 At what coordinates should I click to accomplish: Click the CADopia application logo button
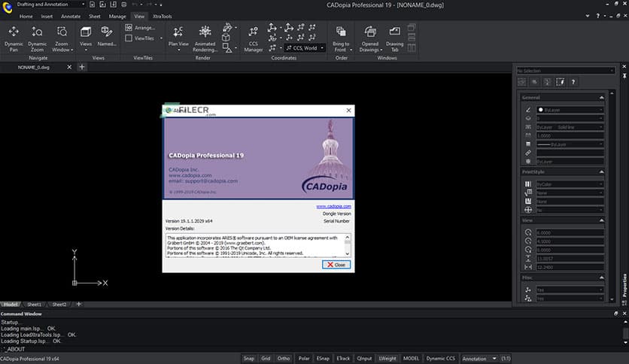(x=8, y=8)
